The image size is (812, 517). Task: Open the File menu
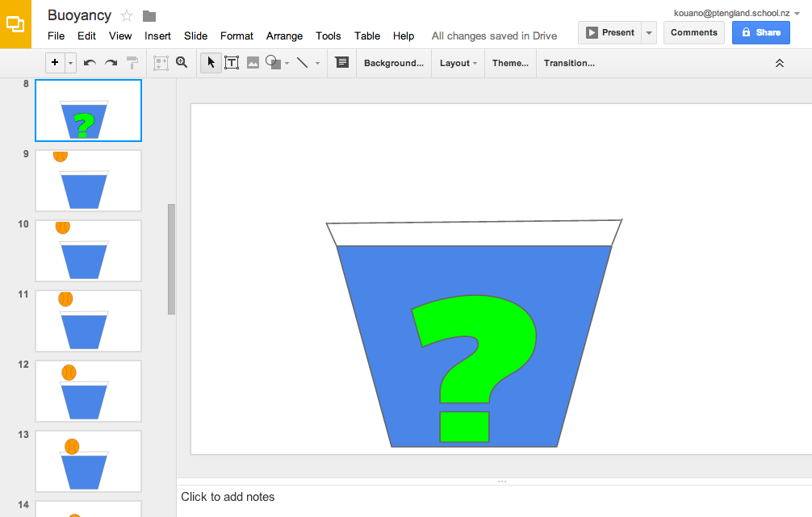point(56,35)
